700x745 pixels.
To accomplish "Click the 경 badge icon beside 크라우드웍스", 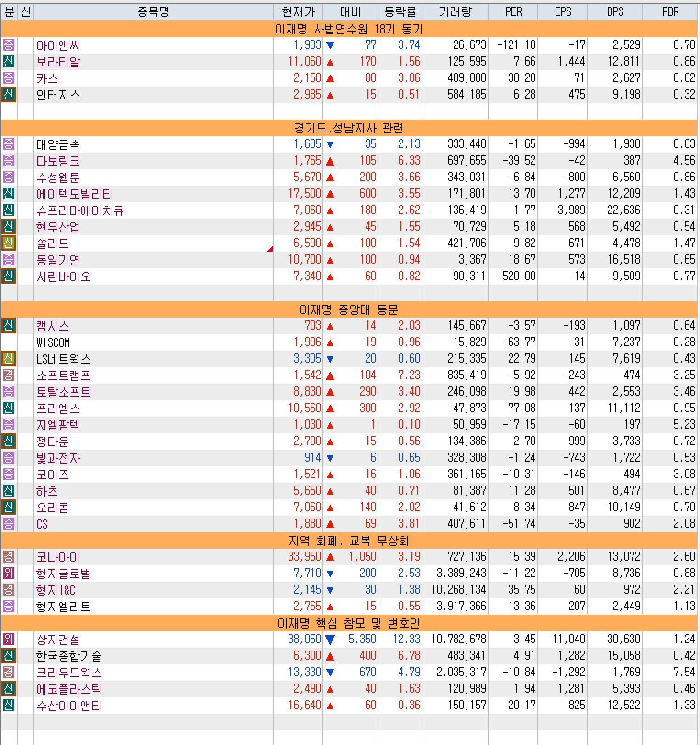I will point(9,673).
